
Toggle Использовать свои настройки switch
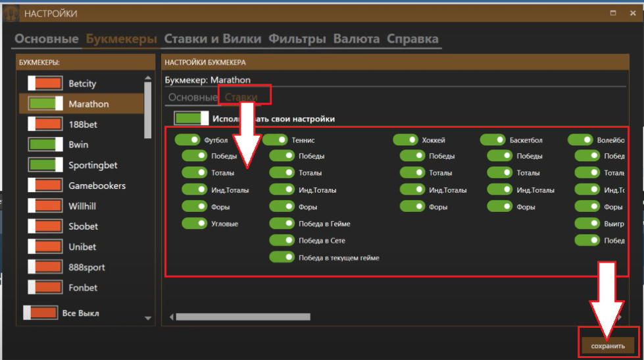(x=191, y=118)
